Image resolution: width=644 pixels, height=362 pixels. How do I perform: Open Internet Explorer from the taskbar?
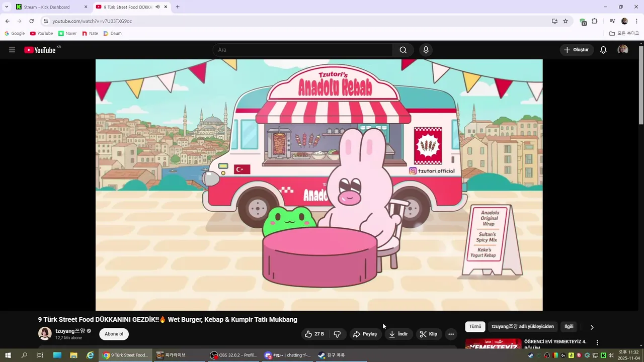tap(90, 355)
